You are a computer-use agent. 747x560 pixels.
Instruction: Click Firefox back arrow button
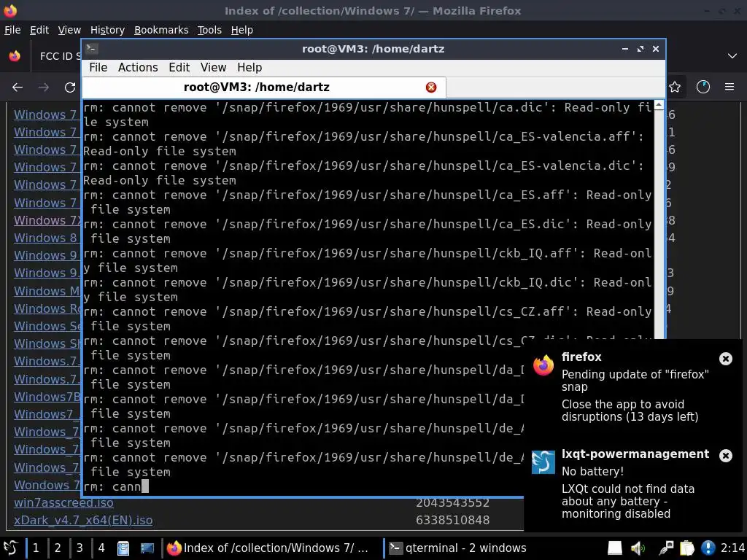[x=18, y=87]
